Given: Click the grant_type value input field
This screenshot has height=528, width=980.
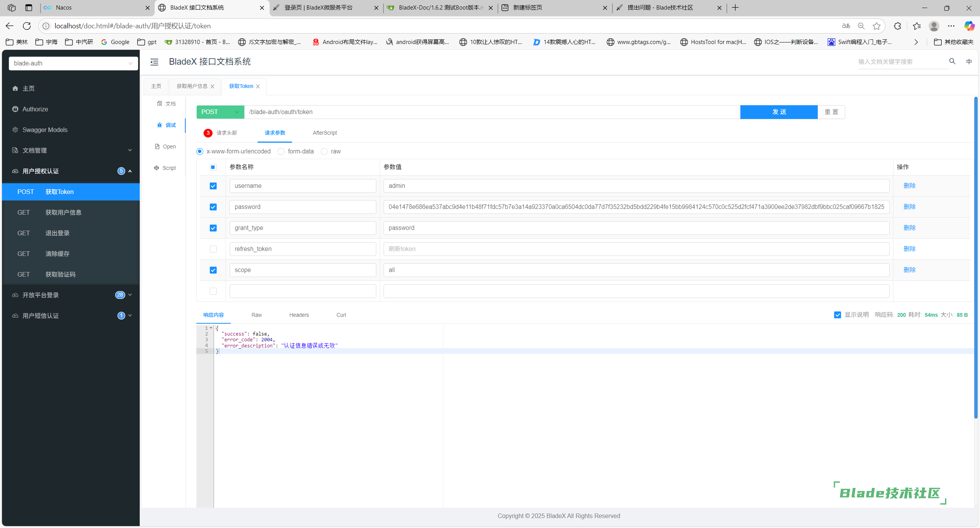Looking at the screenshot, I should [636, 228].
